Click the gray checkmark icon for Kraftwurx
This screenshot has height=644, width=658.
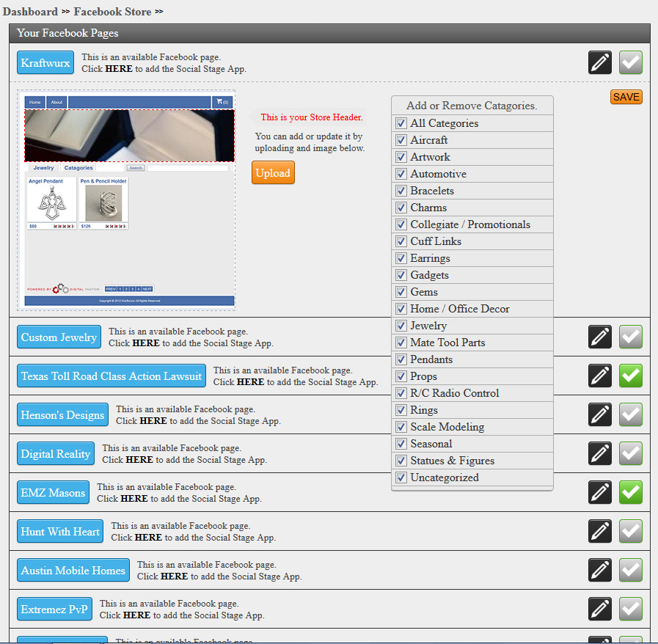tap(631, 63)
